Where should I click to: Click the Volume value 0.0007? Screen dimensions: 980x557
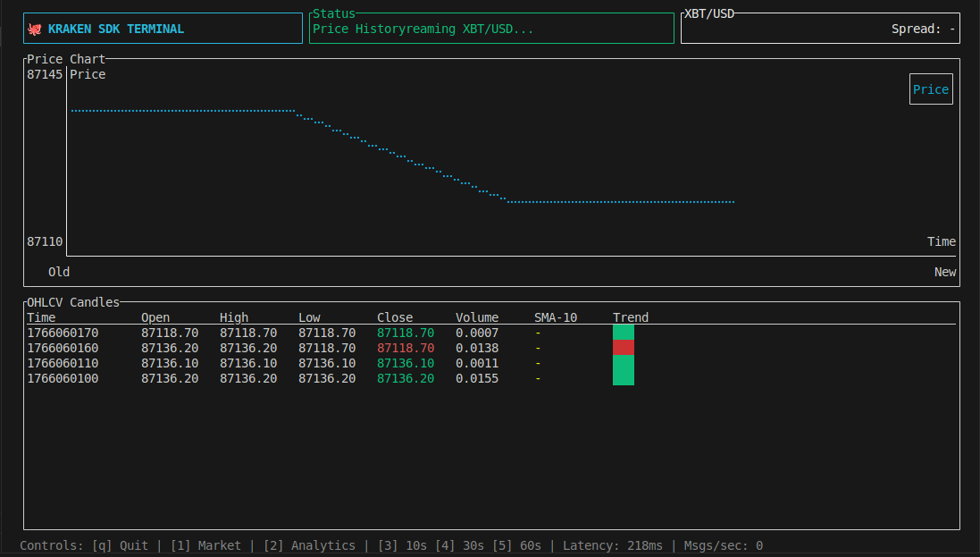pos(477,333)
